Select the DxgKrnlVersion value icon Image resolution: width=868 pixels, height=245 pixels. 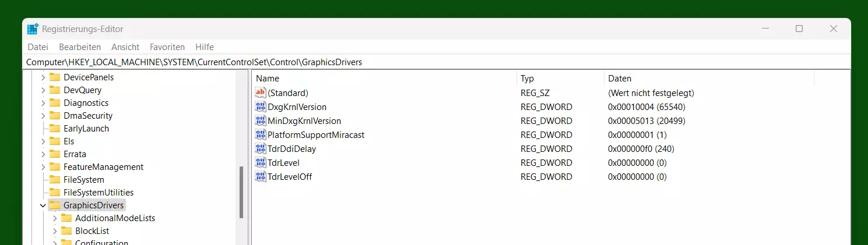click(261, 107)
